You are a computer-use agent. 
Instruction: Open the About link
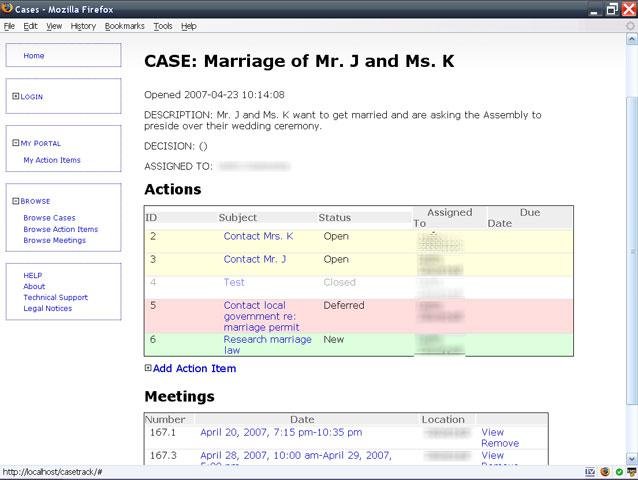click(x=34, y=286)
